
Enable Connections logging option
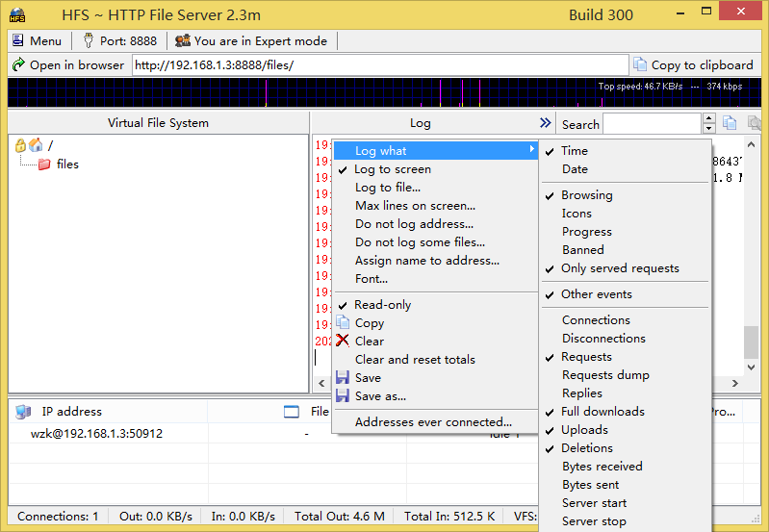[626, 320]
